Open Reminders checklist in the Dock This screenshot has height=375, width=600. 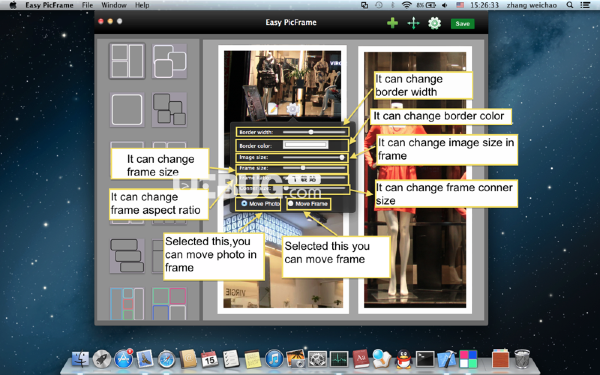(x=231, y=359)
